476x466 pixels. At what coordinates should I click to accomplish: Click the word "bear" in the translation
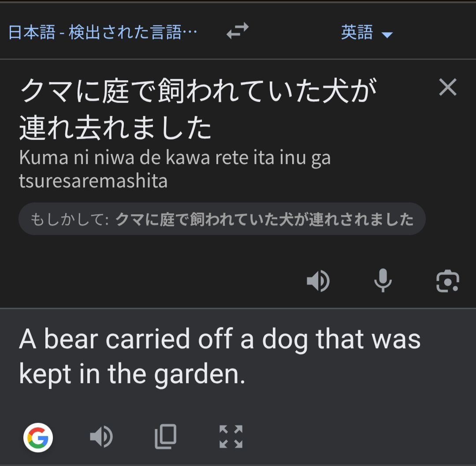(x=71, y=339)
